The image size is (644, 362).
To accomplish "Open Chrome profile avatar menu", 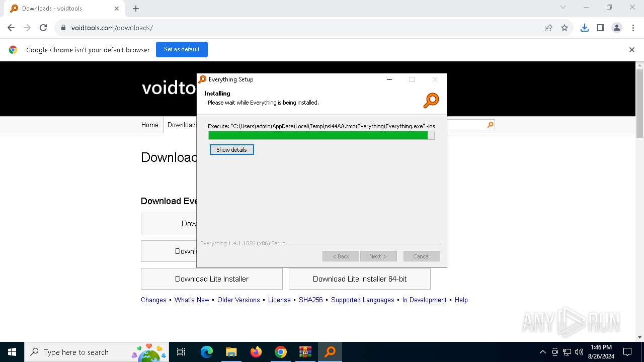I will tap(617, 28).
